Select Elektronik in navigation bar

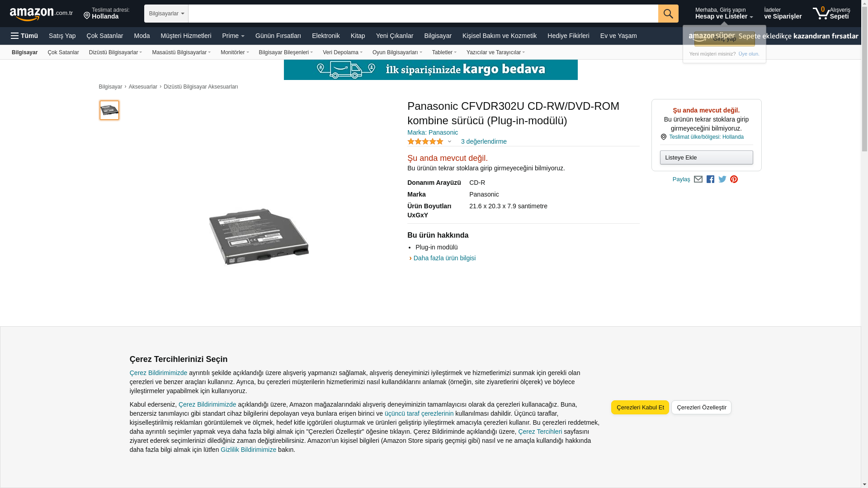point(325,36)
